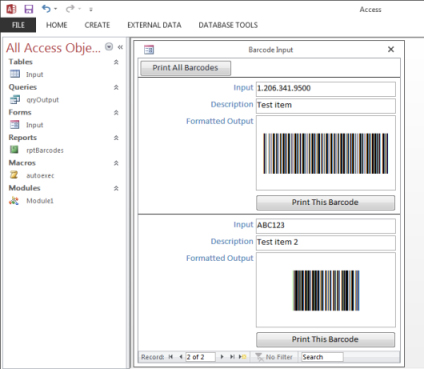
Task: Click the Tables group header text
Action: (21, 62)
